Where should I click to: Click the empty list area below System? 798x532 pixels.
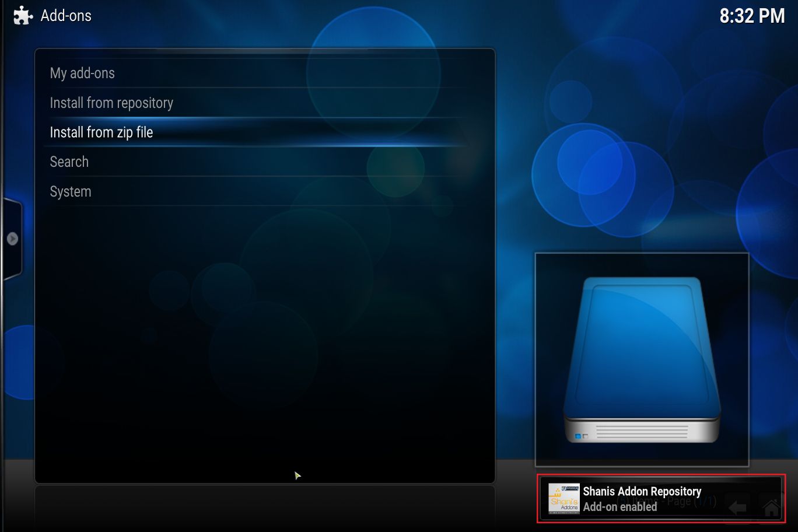262,338
